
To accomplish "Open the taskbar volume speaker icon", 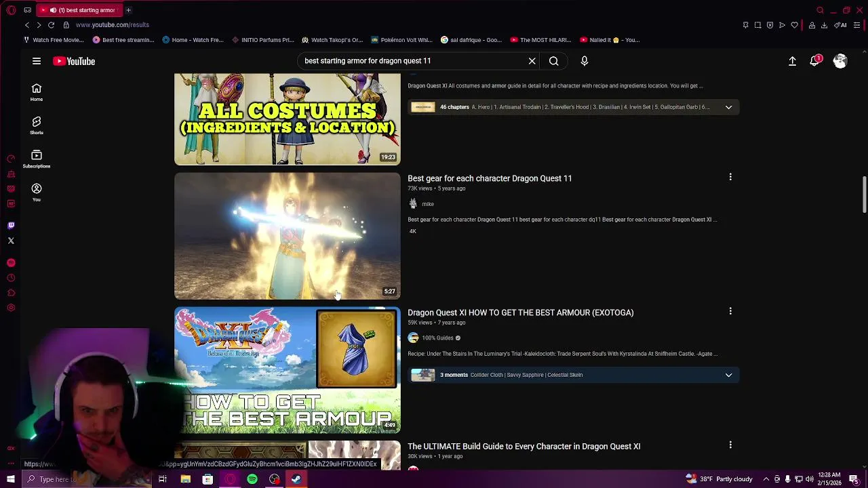I will 810,479.
